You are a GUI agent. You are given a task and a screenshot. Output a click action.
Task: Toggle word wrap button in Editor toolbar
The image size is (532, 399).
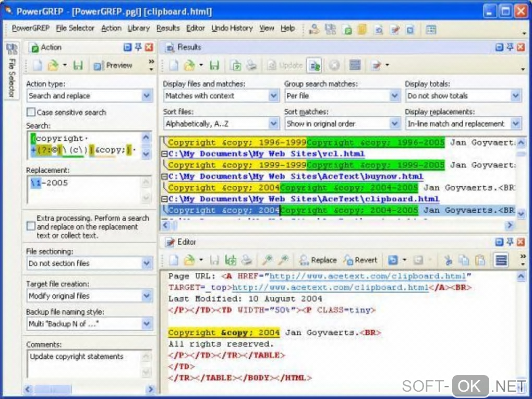[x=501, y=260]
